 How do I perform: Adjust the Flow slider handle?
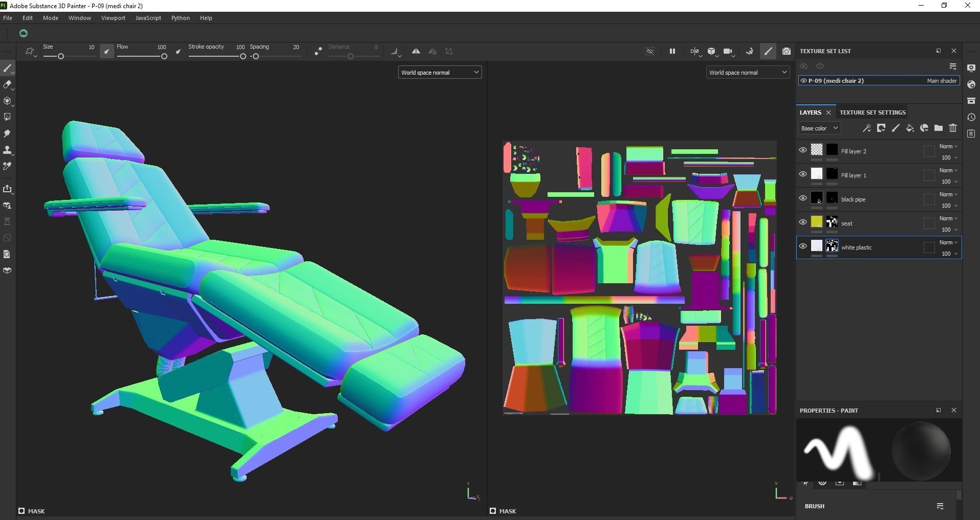coord(164,56)
